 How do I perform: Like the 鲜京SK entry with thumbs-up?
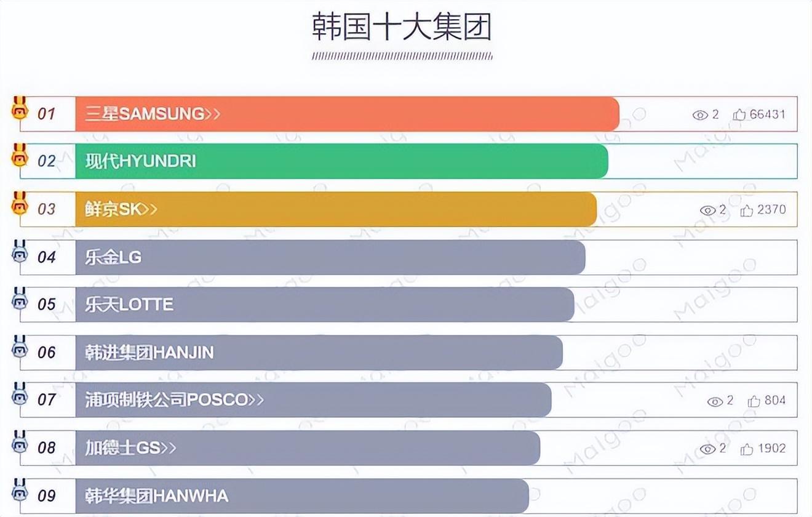click(x=747, y=210)
